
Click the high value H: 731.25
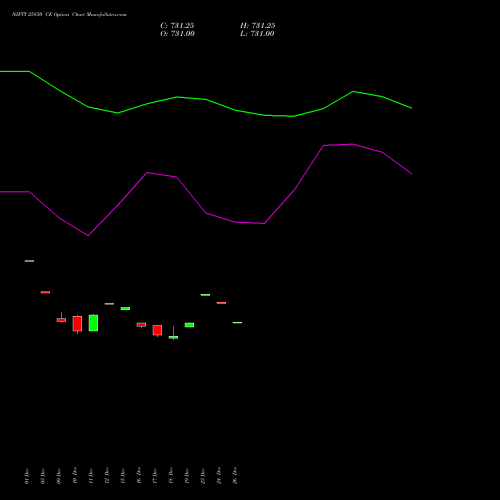[x=258, y=26]
